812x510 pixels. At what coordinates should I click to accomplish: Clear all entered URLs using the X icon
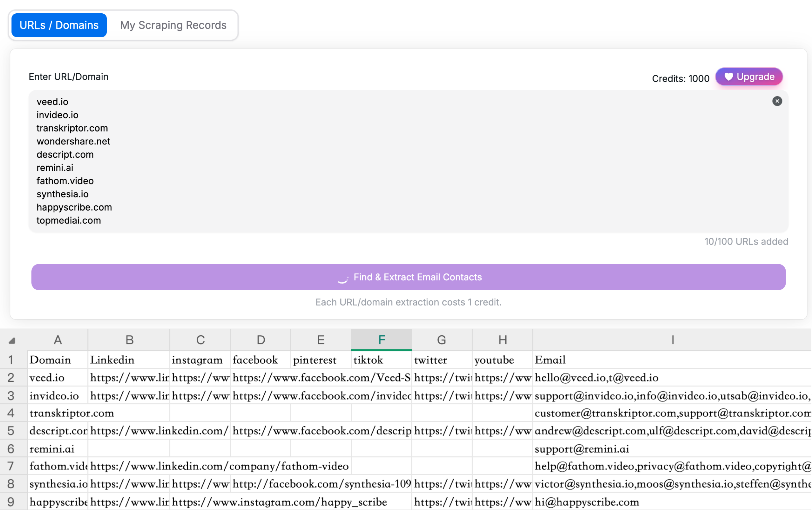tap(777, 101)
